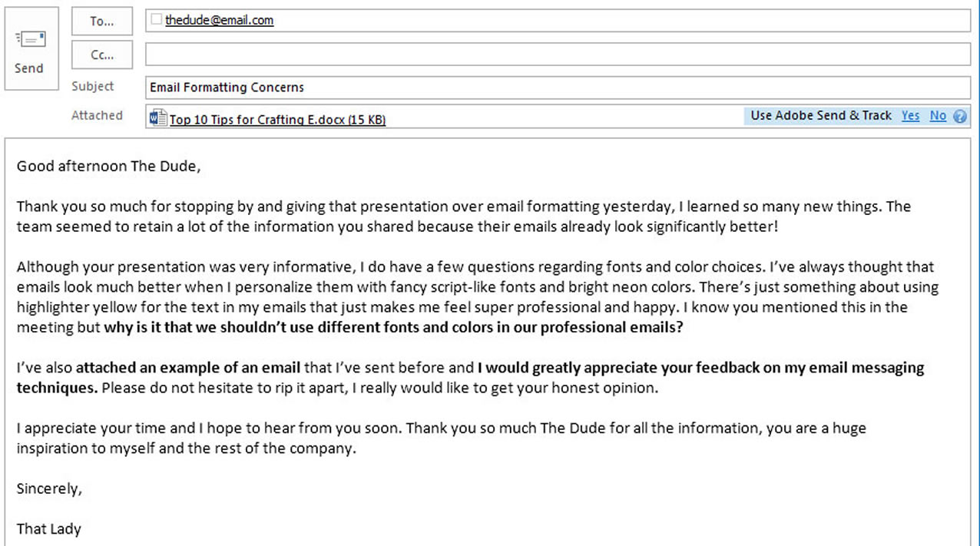The image size is (980, 546).
Task: Toggle the checkbox beside thedude@email.com
Action: (157, 19)
